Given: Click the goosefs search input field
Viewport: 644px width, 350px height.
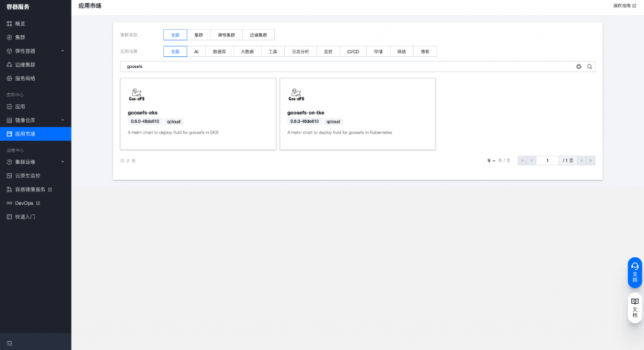Looking at the screenshot, I should (349, 66).
